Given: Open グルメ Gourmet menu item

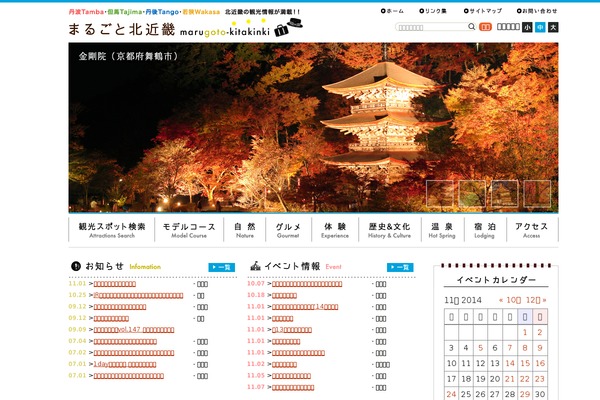Looking at the screenshot, I should [x=289, y=230].
